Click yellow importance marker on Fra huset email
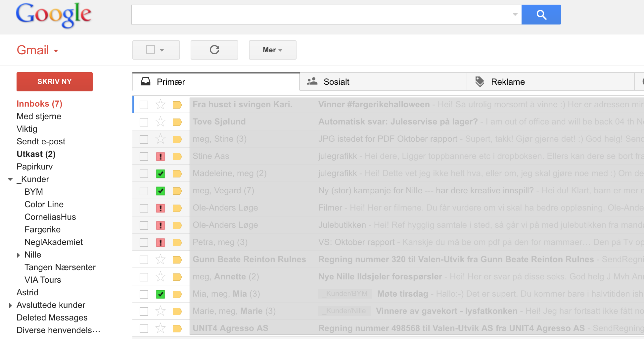The image size is (644, 339). point(177,105)
